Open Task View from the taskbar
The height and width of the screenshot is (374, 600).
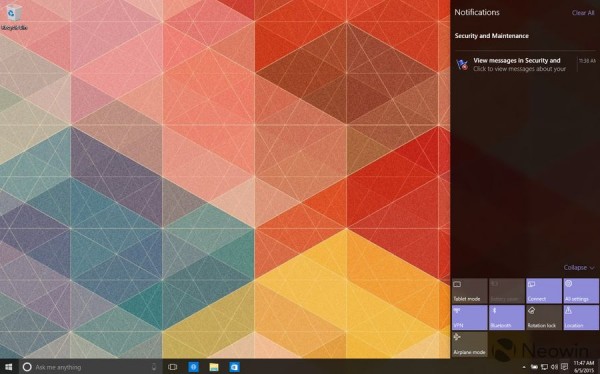(x=173, y=367)
